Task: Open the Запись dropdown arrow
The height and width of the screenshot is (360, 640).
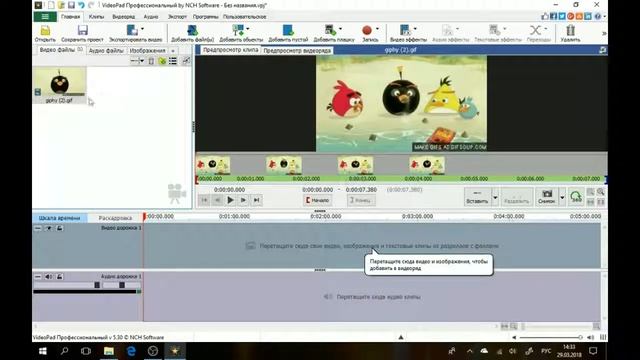Action: pyautogui.click(x=377, y=29)
